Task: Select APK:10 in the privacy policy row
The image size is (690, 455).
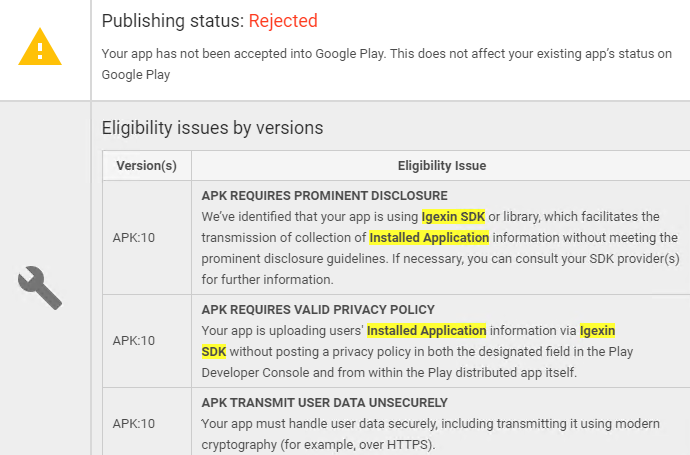Action: (x=134, y=341)
